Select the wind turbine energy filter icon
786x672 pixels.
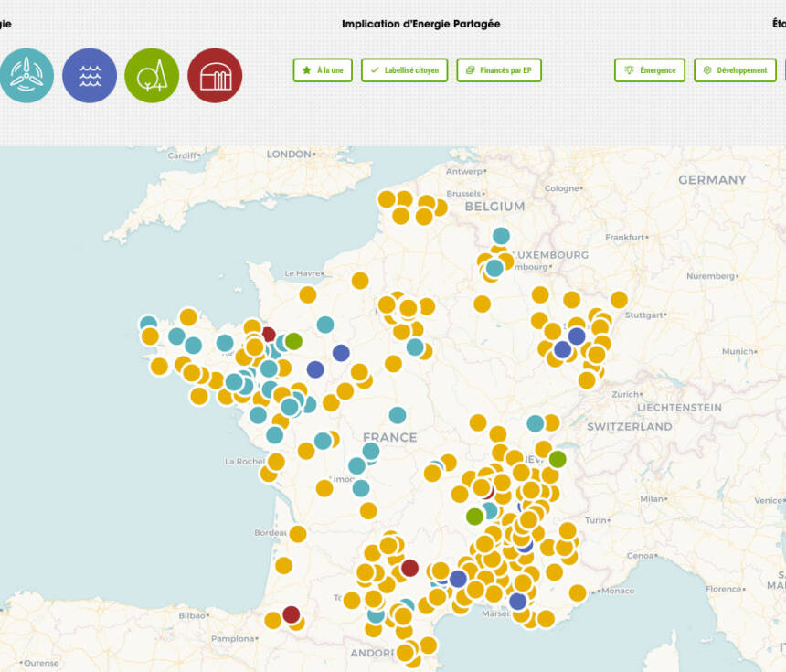[x=27, y=76]
